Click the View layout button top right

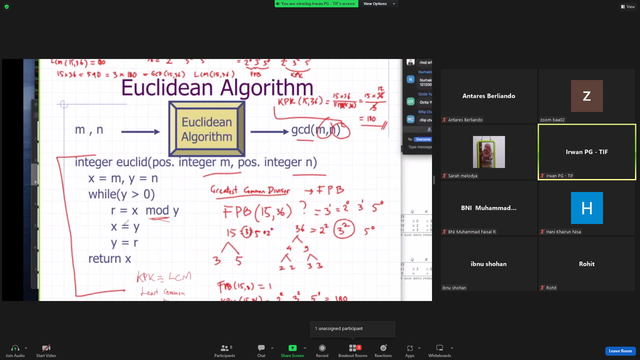pos(628,7)
